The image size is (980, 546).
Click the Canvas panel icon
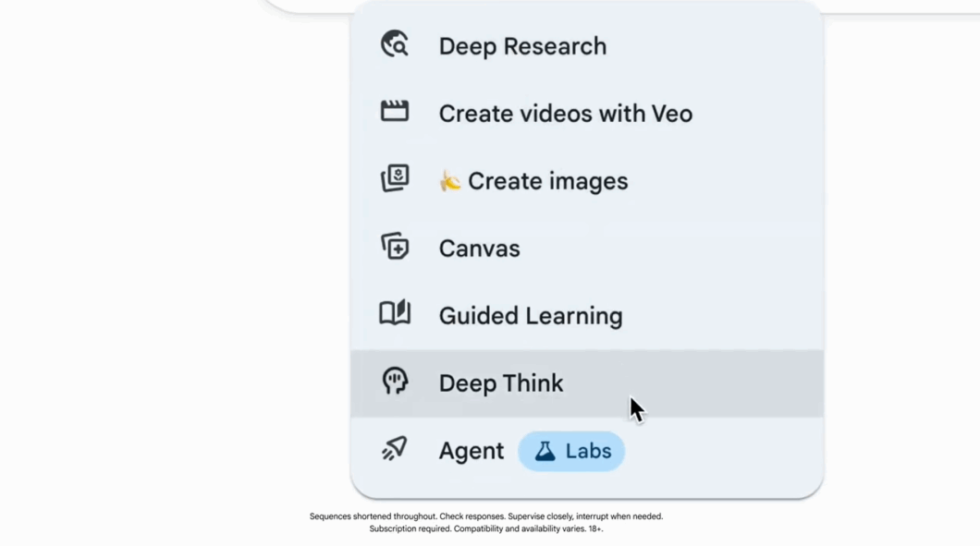coord(395,247)
